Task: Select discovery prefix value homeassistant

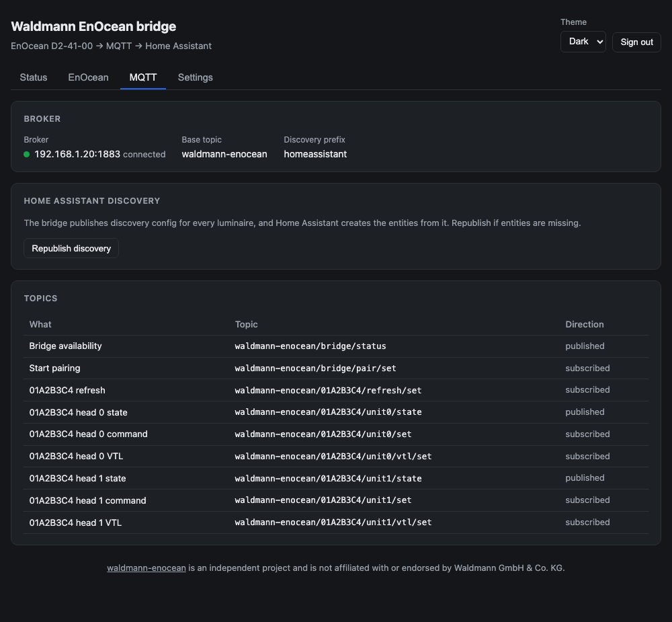Action: pos(315,154)
